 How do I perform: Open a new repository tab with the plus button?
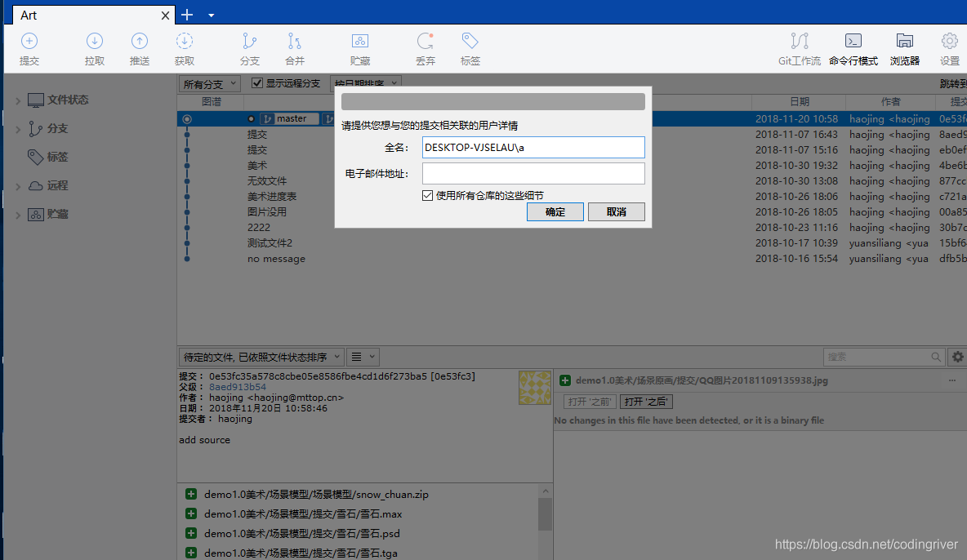[187, 14]
